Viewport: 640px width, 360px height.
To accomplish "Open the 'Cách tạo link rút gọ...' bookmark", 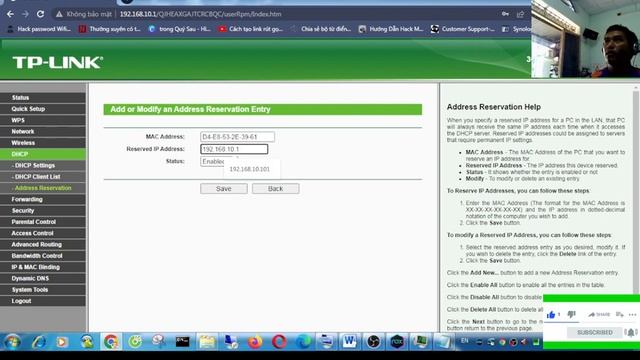I will [x=251, y=29].
